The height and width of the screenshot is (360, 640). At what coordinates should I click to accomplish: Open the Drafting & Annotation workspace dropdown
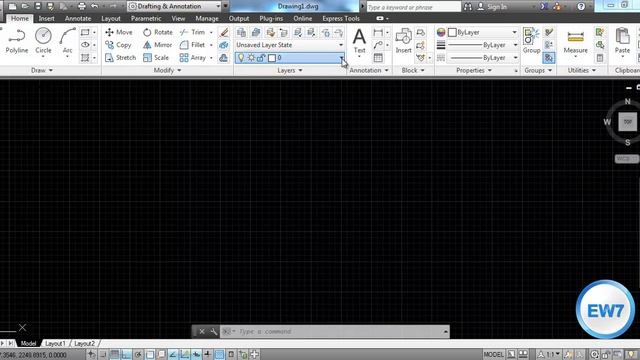tap(174, 6)
